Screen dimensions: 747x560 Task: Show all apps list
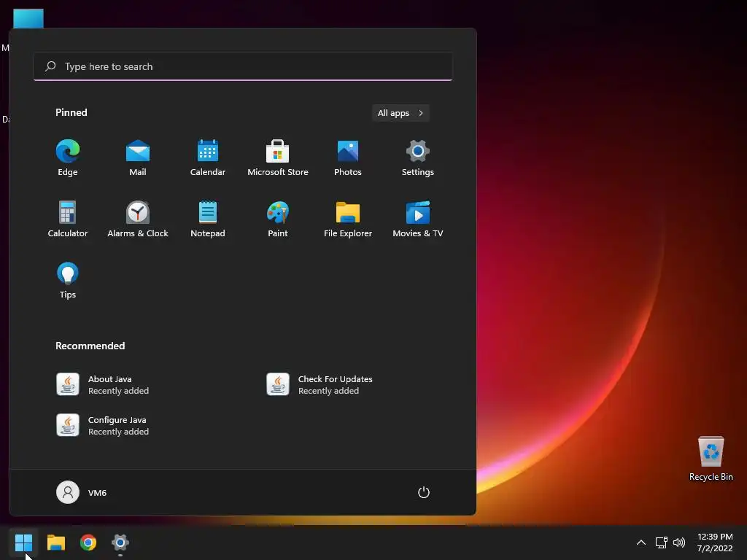pos(400,113)
